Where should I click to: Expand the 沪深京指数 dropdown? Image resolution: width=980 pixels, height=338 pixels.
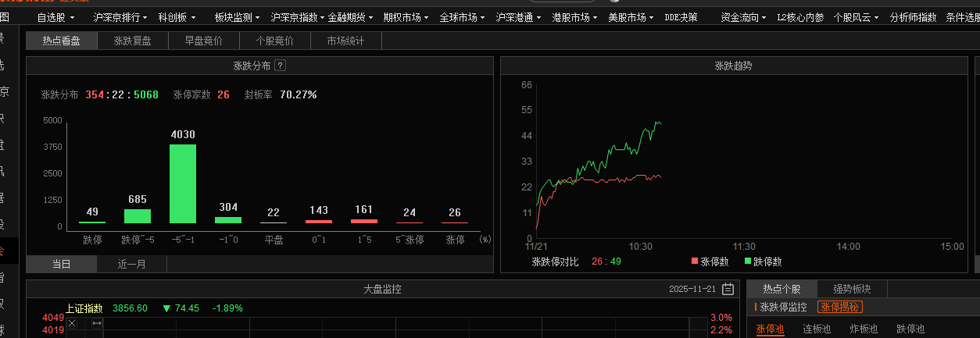[x=298, y=16]
